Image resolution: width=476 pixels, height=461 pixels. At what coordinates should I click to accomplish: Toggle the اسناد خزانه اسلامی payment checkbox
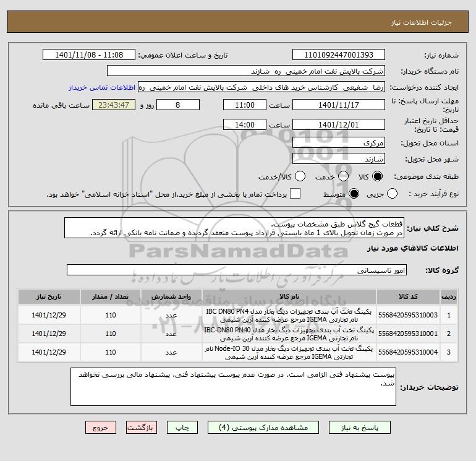click(295, 194)
